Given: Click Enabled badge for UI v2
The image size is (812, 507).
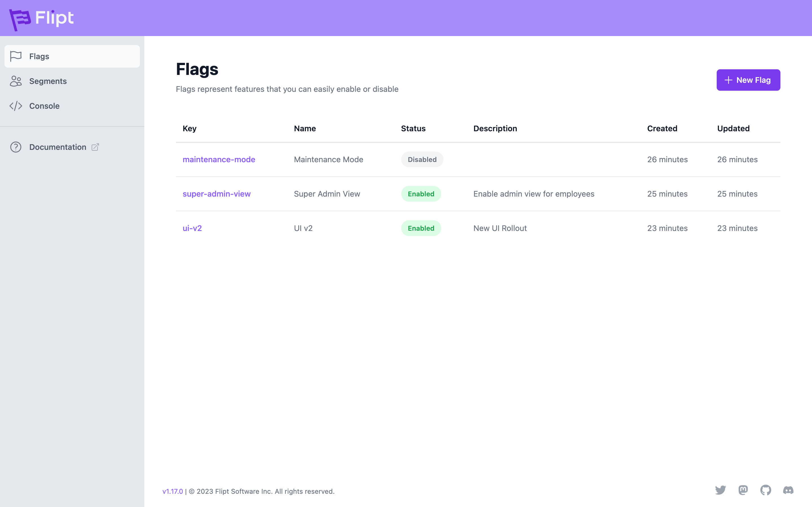Looking at the screenshot, I should point(421,228).
